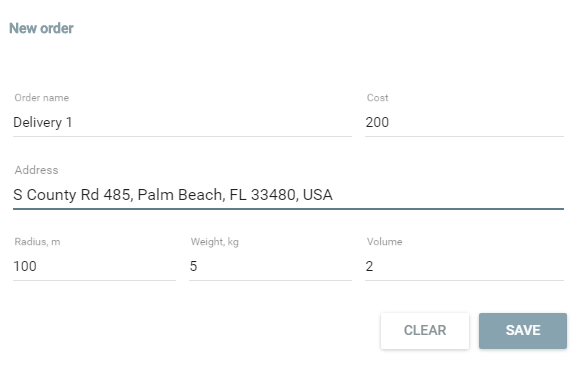Place cursor on word 'Delivery'
577x367 pixels.
[37, 123]
